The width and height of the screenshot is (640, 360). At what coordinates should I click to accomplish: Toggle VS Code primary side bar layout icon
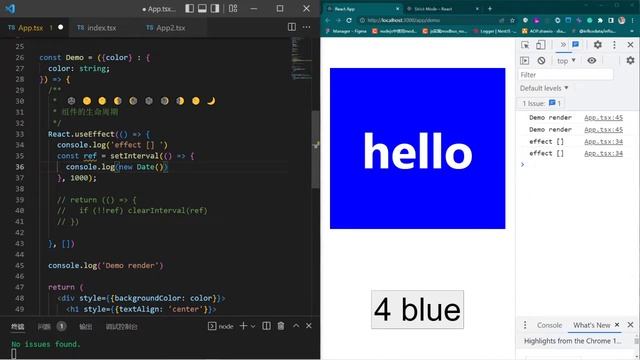tap(189, 9)
